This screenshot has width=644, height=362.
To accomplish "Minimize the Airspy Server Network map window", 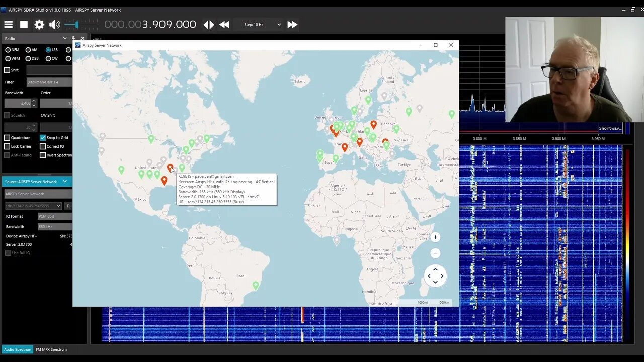I will click(421, 45).
